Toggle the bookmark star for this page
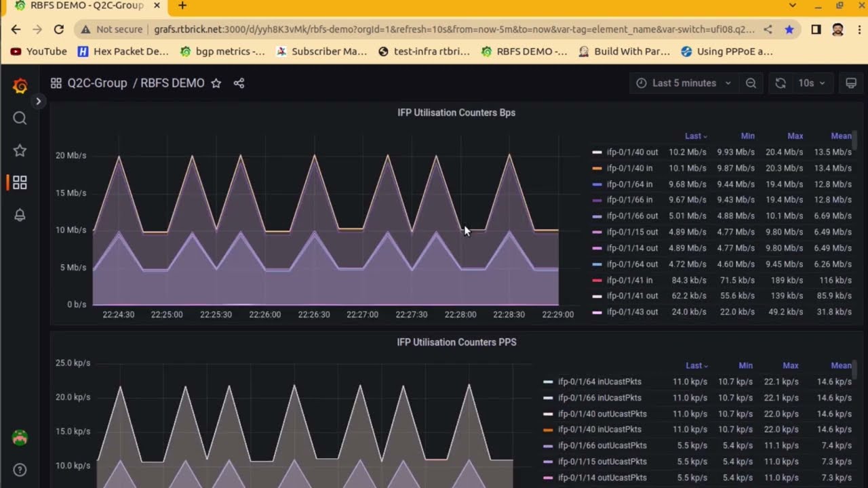Screen dimensions: 868x488 (x=789, y=29)
